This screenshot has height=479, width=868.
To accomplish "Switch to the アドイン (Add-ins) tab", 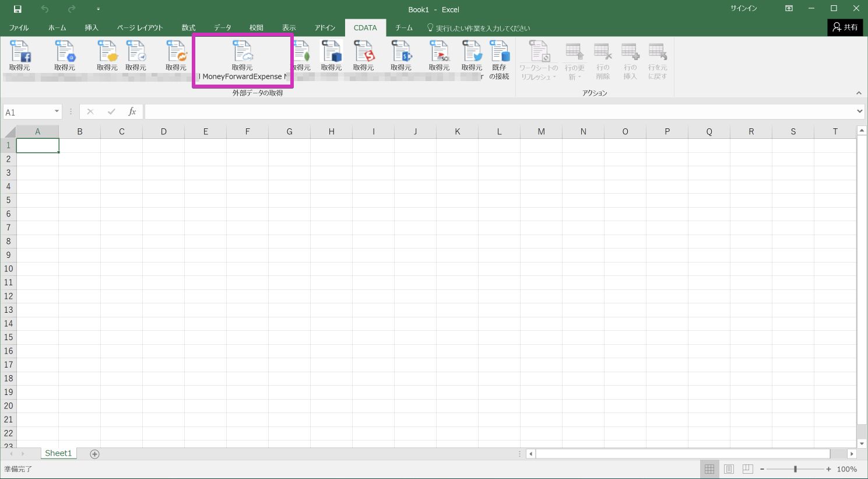I will pos(325,28).
